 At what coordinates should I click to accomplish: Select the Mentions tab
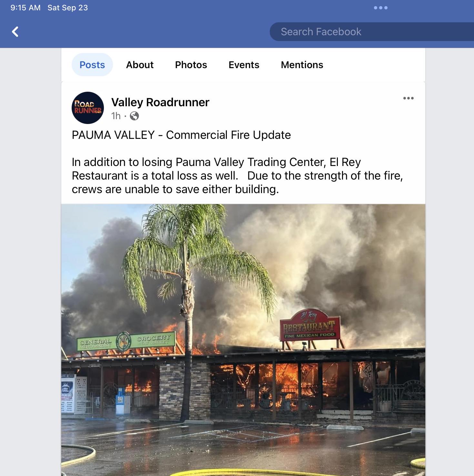[x=302, y=65]
